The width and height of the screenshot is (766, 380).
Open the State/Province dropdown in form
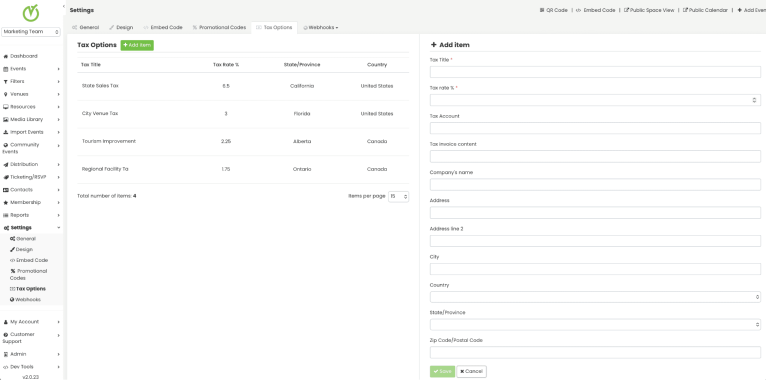click(x=595, y=324)
